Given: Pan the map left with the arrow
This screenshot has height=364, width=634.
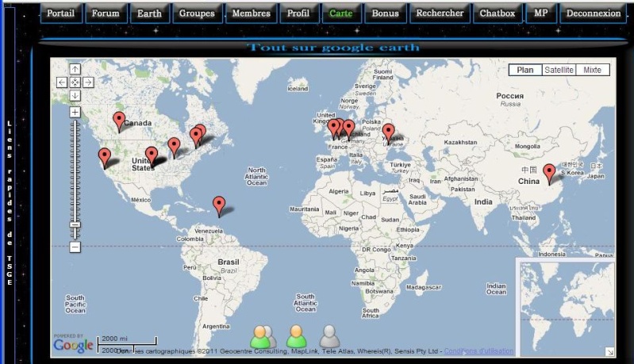Looking at the screenshot, I should point(61,82).
